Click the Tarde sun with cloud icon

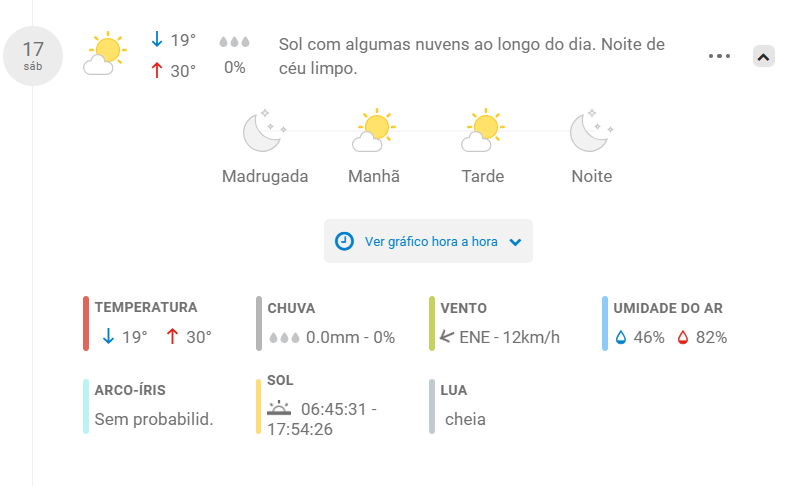[483, 130]
